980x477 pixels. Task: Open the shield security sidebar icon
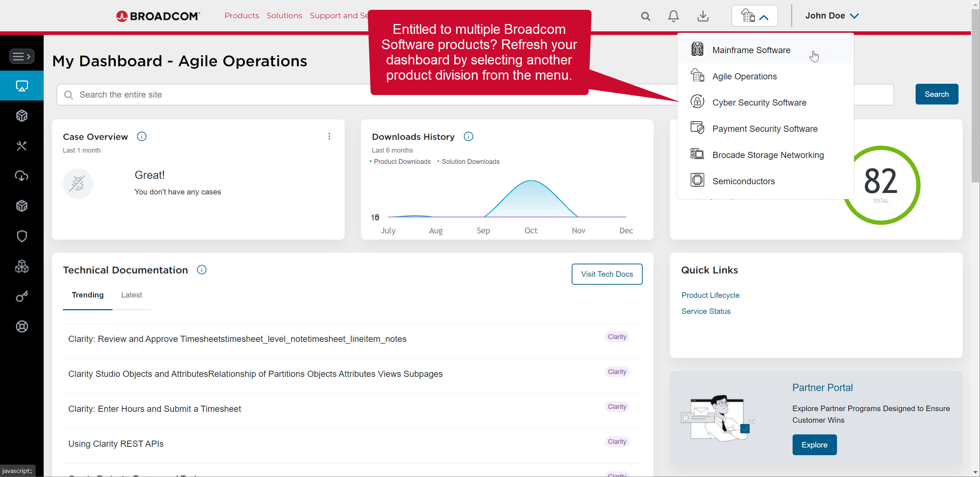tap(22, 236)
